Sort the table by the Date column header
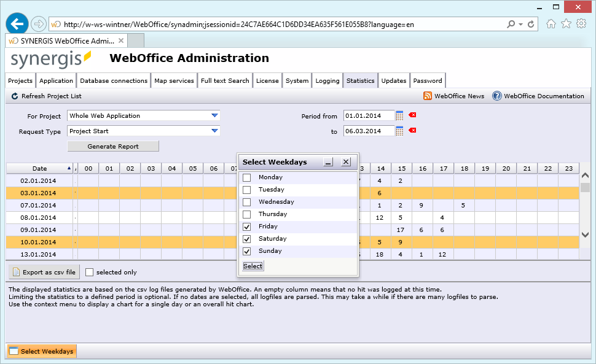The height and width of the screenshot is (364, 596). click(40, 168)
